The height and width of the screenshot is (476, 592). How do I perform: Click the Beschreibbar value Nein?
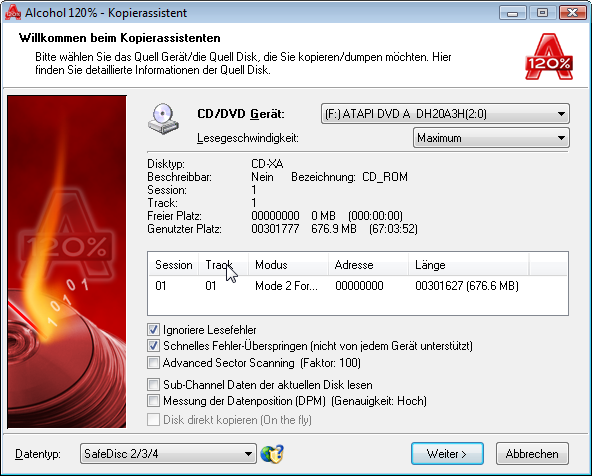click(262, 177)
